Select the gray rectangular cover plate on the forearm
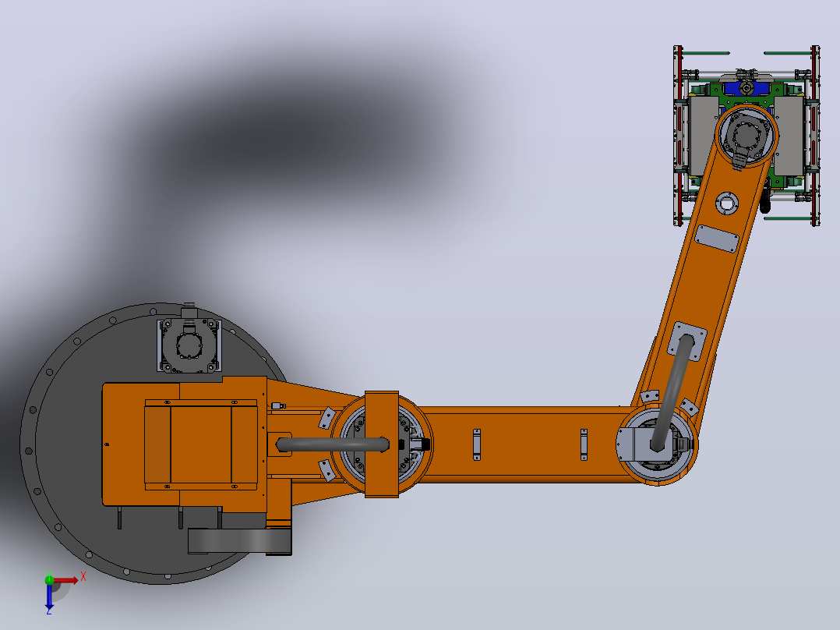This screenshot has height=630, width=840. point(716,239)
